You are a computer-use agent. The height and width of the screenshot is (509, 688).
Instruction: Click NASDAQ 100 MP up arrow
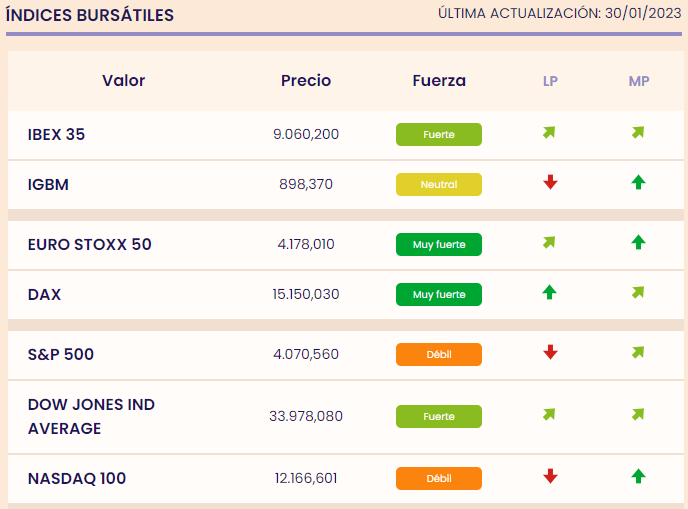[638, 476]
